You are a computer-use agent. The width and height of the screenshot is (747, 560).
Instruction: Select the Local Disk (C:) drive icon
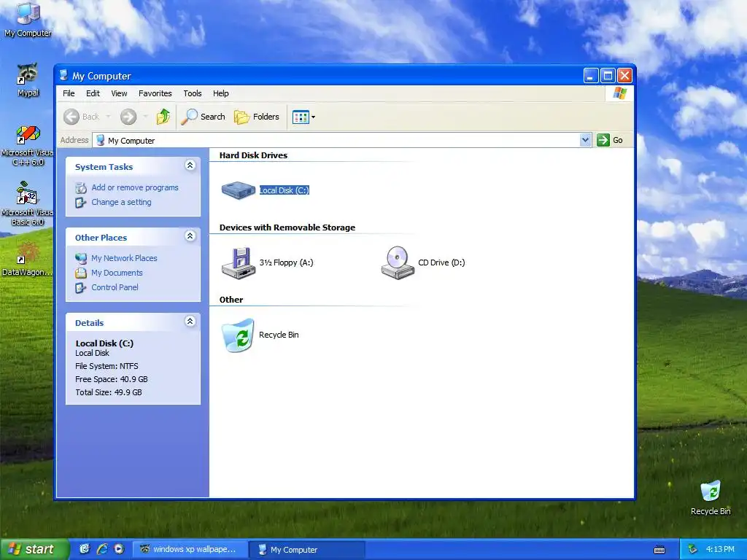(x=239, y=190)
